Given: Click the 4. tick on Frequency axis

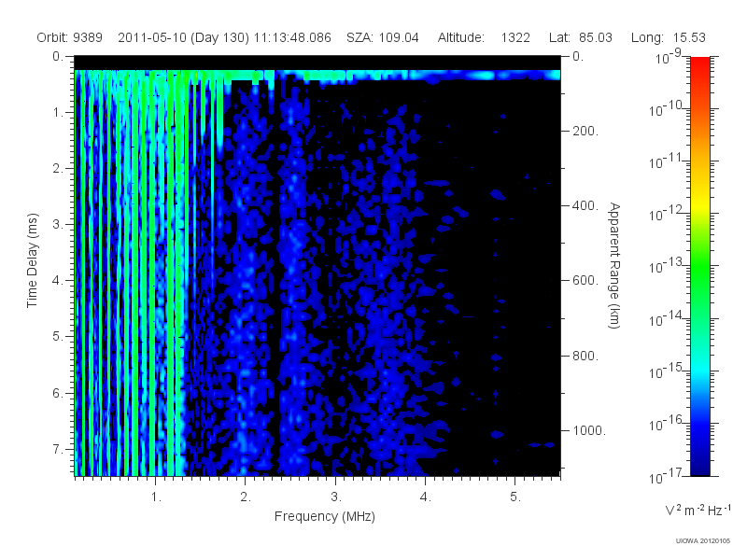Looking at the screenshot, I should tap(426, 497).
